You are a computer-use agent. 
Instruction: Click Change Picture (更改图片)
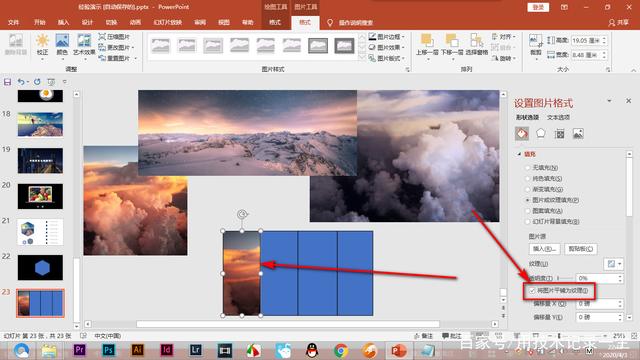click(116, 47)
